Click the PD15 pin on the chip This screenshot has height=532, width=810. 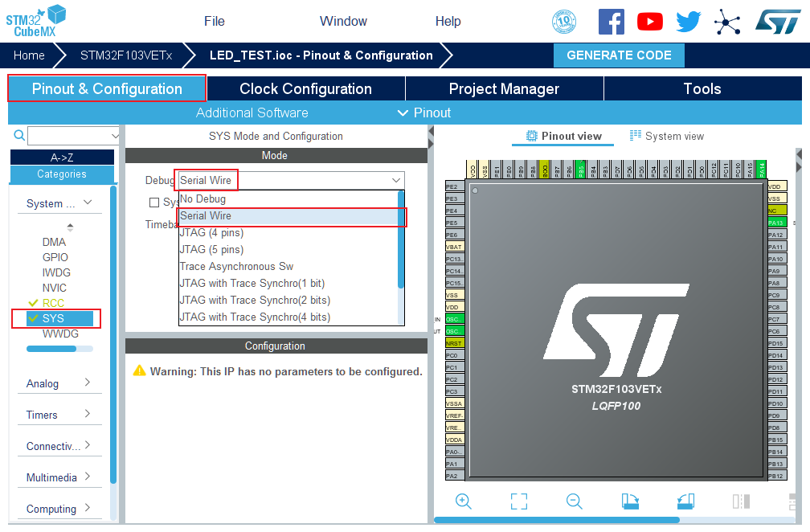point(777,343)
